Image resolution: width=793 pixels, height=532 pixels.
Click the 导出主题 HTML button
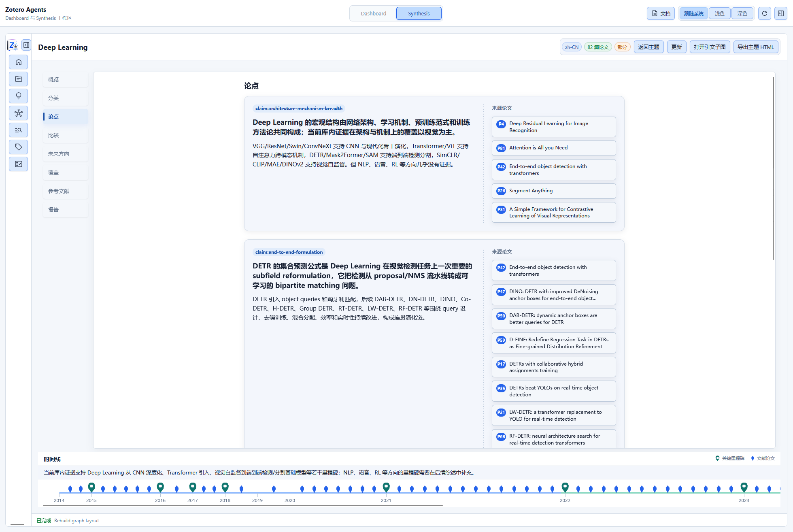(755, 47)
